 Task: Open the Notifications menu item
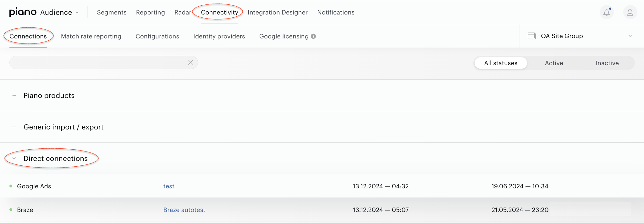click(x=336, y=12)
